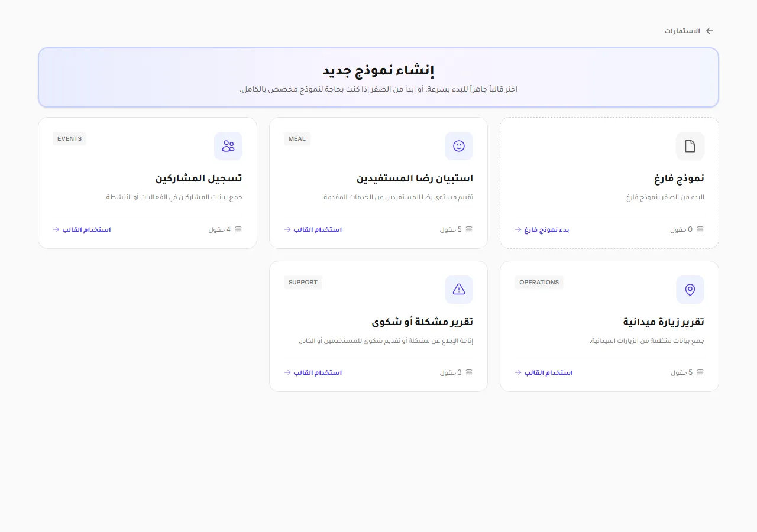The image size is (757, 532).
Task: Use the تسجيل المشاركين template
Action: 82,229
